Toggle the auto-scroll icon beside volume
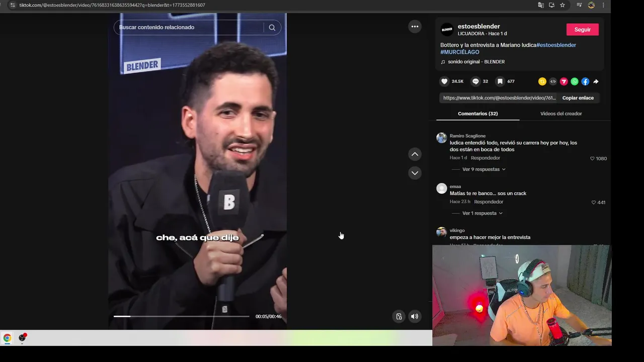 [398, 316]
